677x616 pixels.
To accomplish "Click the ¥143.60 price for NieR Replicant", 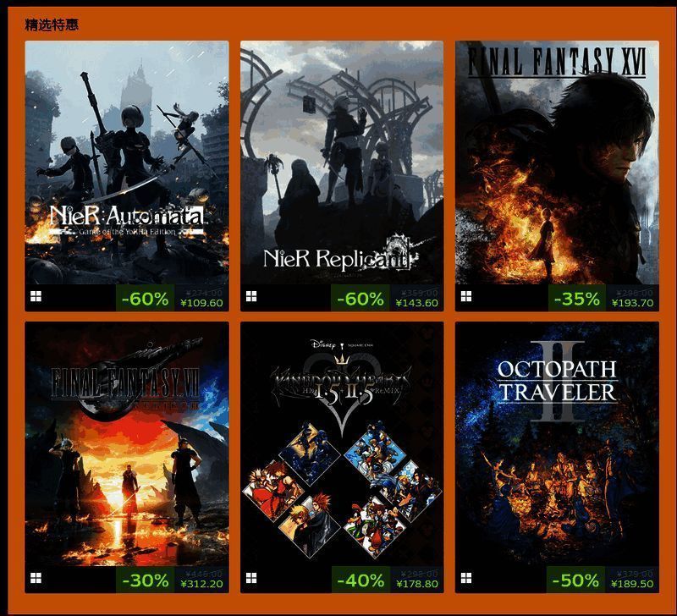I will tap(416, 303).
